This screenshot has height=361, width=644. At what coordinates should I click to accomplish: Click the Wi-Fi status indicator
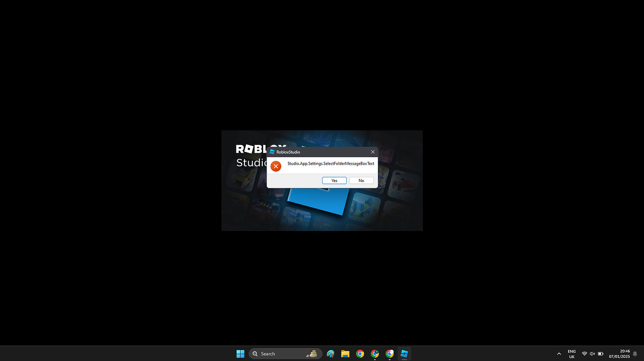584,353
